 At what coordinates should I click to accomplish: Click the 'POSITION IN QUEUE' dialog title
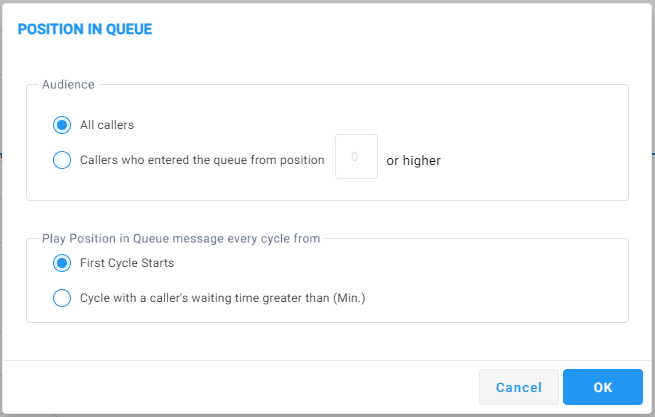pos(85,29)
